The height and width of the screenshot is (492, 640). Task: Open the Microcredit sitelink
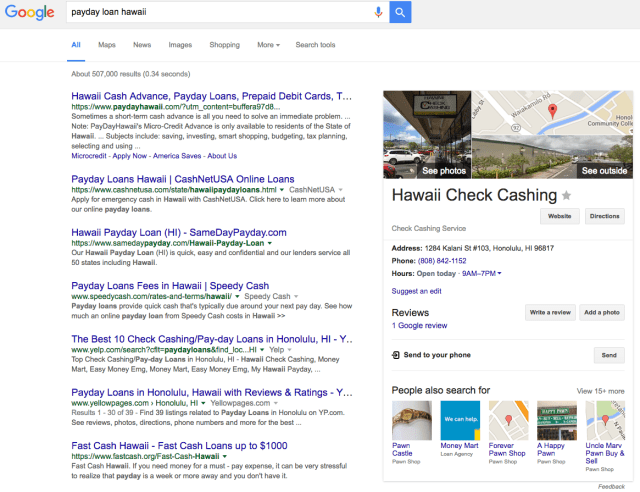point(89,156)
